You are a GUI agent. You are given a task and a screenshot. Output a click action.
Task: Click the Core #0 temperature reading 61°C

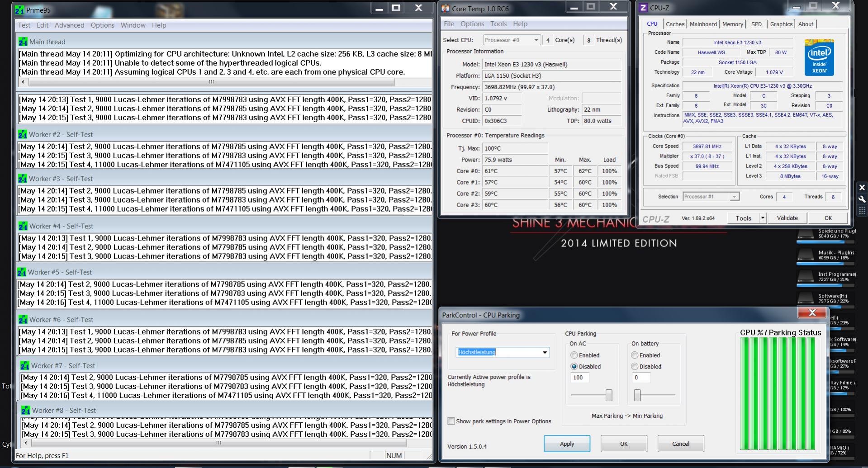515,171
